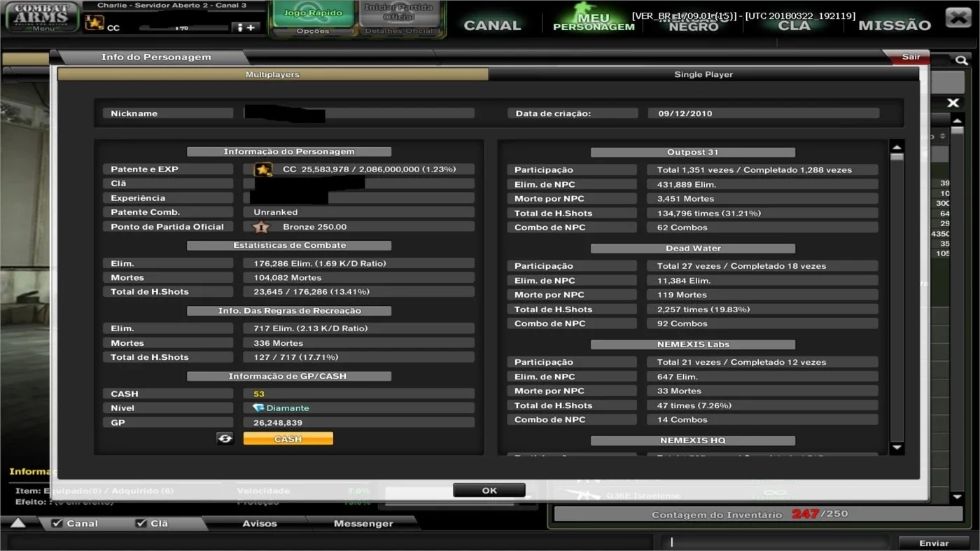Toggle the Canal chat checkbox
980x551 pixels.
pyautogui.click(x=57, y=523)
